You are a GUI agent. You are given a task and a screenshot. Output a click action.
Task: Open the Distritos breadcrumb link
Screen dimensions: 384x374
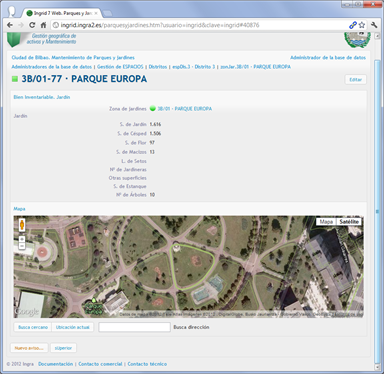pos(158,67)
